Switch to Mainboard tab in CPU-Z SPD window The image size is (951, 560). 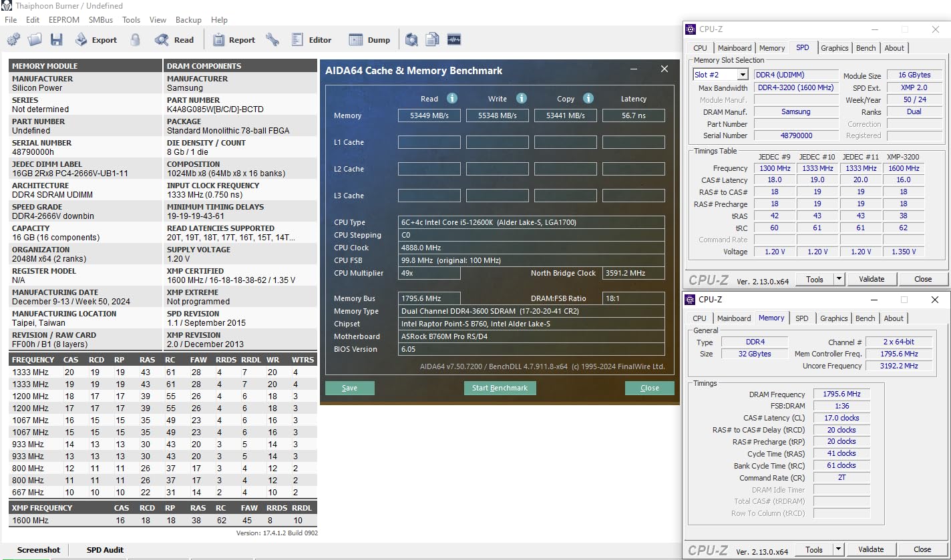[735, 48]
